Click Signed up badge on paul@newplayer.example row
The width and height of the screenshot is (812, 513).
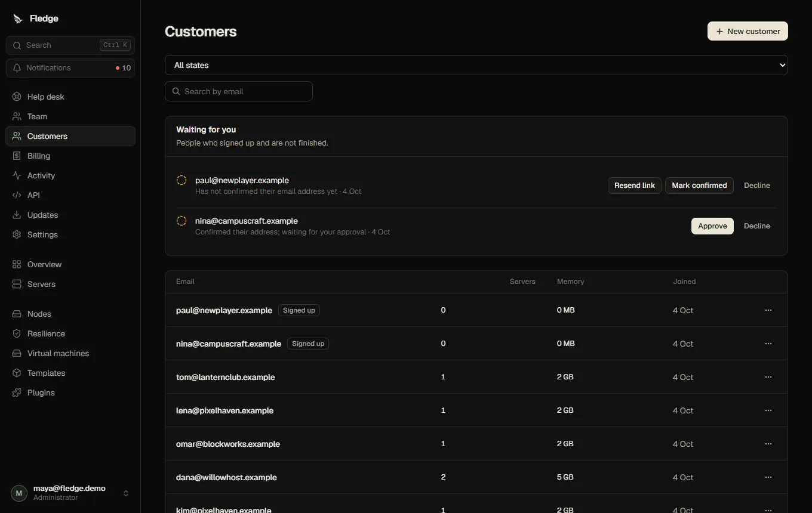click(299, 310)
